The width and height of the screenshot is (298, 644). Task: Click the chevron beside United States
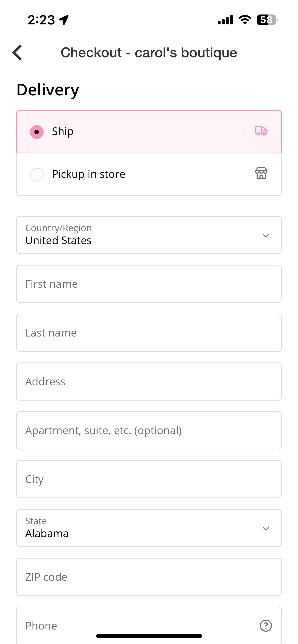click(x=266, y=236)
